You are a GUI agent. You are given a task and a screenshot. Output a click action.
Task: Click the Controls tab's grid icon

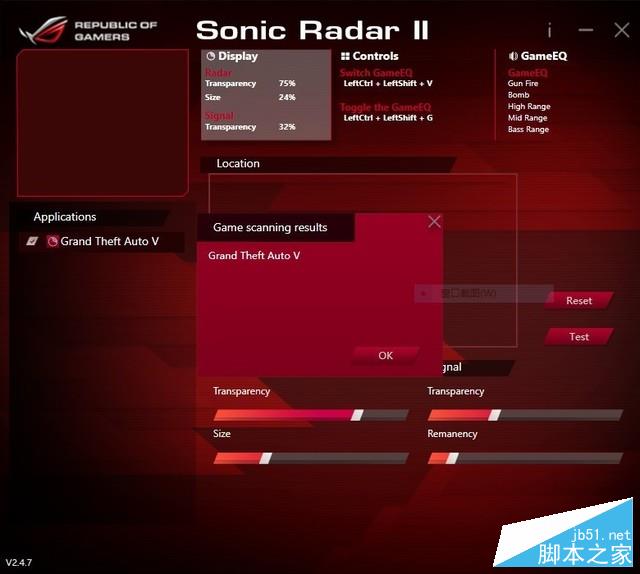click(345, 56)
